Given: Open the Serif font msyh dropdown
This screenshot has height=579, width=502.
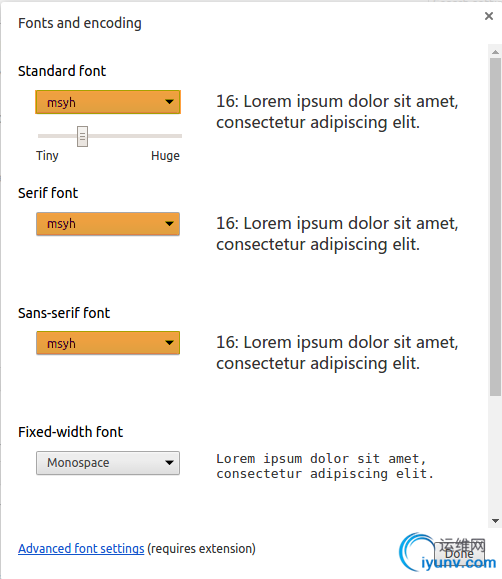Looking at the screenshot, I should [x=108, y=224].
